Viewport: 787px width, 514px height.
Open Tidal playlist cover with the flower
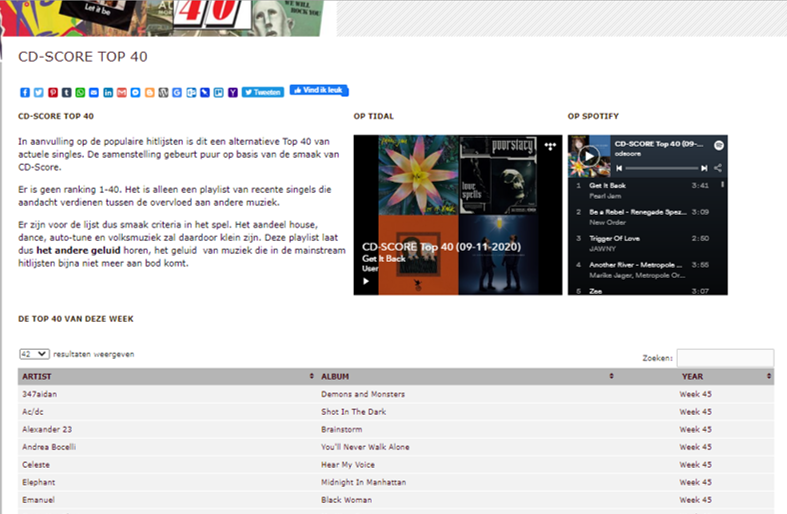click(x=418, y=175)
